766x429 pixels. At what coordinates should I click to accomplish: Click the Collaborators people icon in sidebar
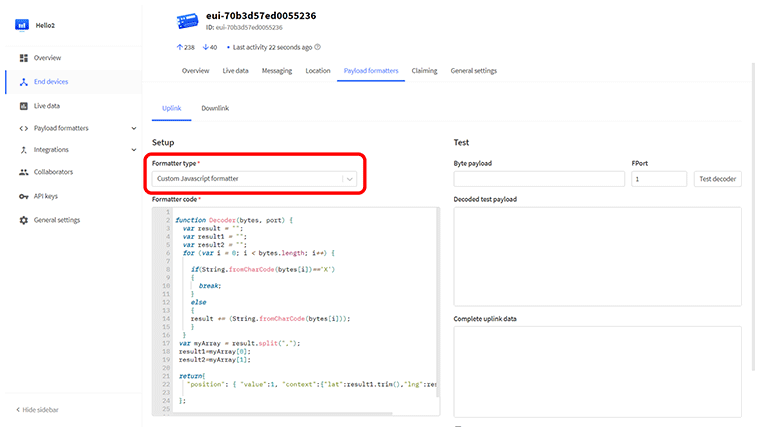pyautogui.click(x=23, y=172)
